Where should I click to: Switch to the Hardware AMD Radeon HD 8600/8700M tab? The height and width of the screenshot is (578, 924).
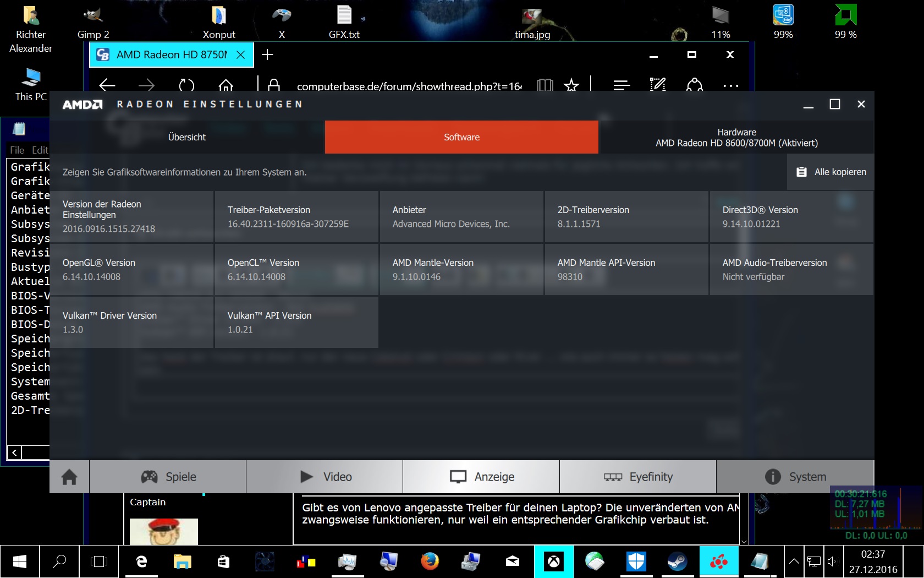[736, 137]
